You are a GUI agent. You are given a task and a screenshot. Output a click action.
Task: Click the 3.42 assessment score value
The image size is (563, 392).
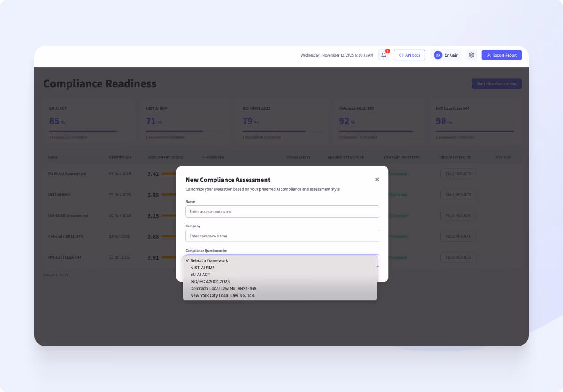click(153, 174)
